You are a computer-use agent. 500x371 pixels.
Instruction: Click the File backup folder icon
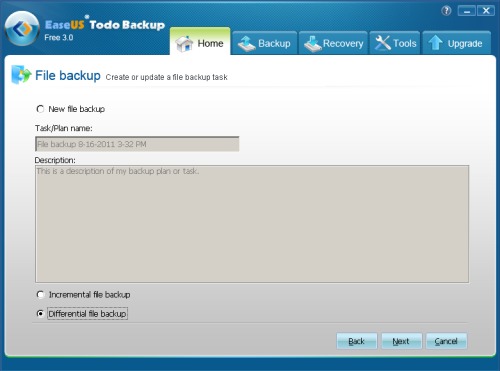coord(21,75)
